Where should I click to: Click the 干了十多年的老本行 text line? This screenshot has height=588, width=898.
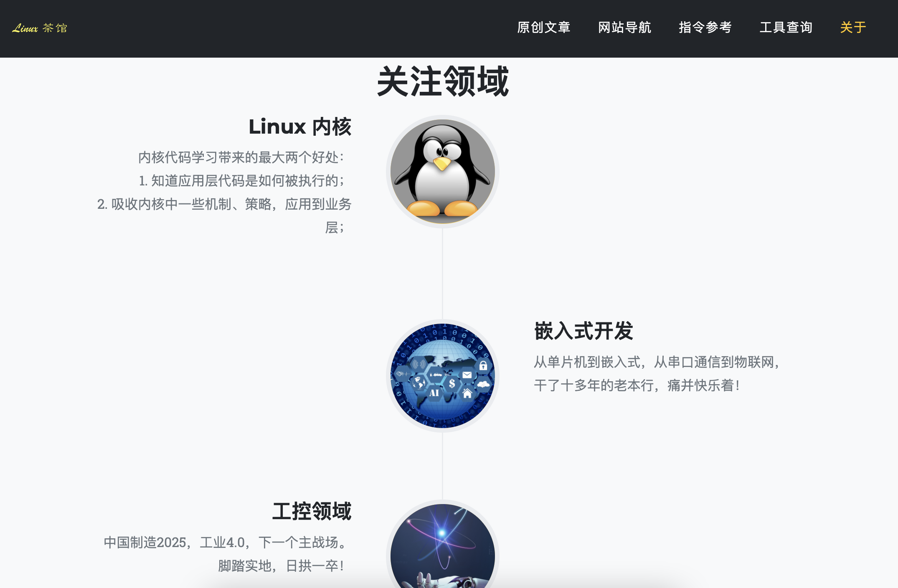[636, 385]
